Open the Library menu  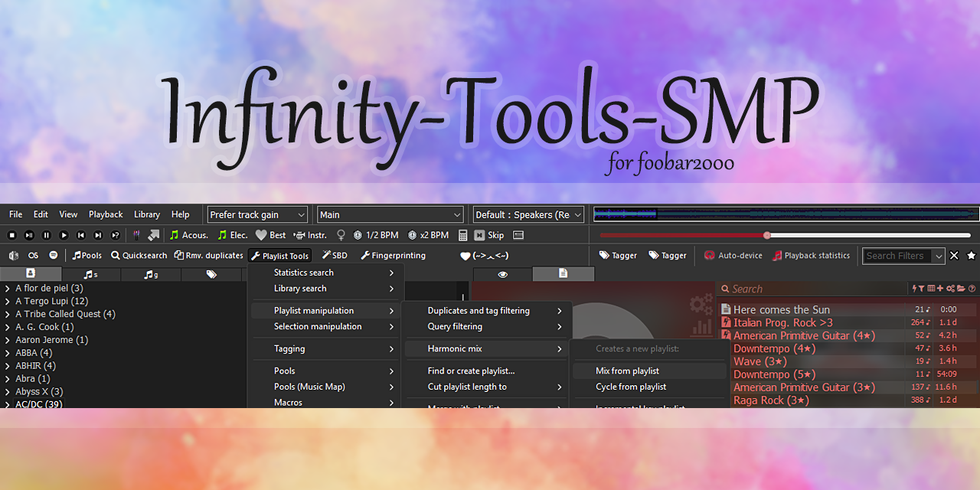click(146, 214)
